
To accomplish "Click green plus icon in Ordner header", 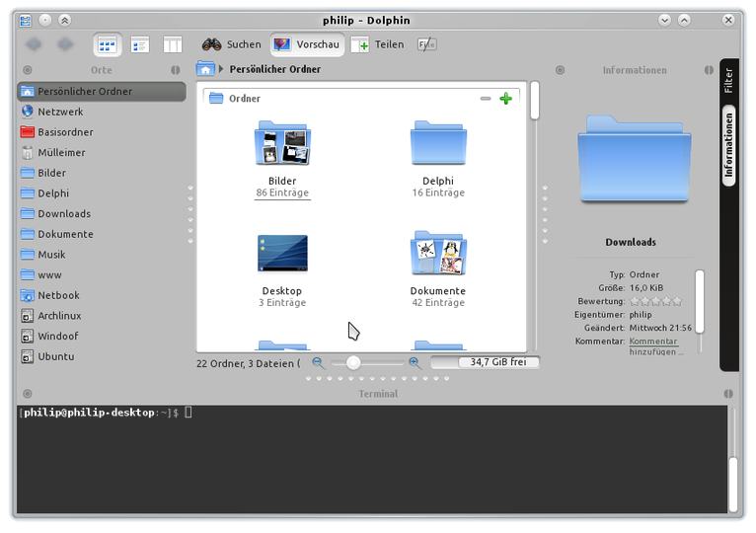I will (505, 99).
